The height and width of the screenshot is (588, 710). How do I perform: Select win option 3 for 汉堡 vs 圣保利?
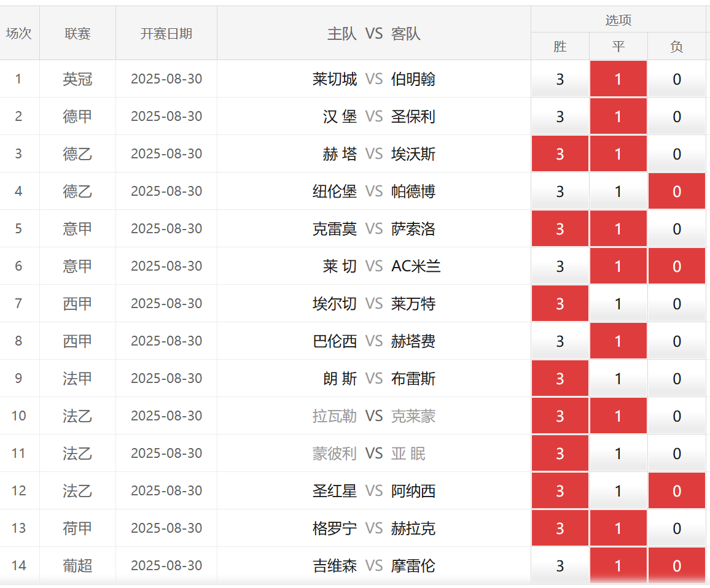click(560, 117)
